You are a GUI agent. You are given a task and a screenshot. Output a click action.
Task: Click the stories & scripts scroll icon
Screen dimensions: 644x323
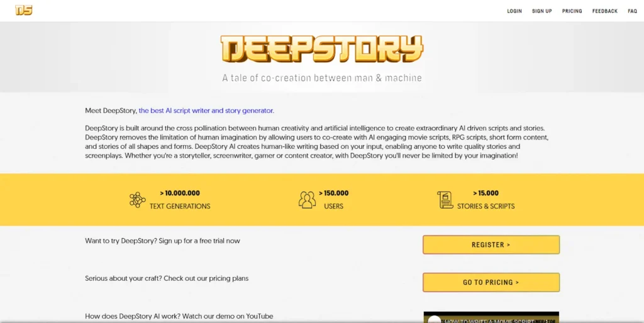445,200
